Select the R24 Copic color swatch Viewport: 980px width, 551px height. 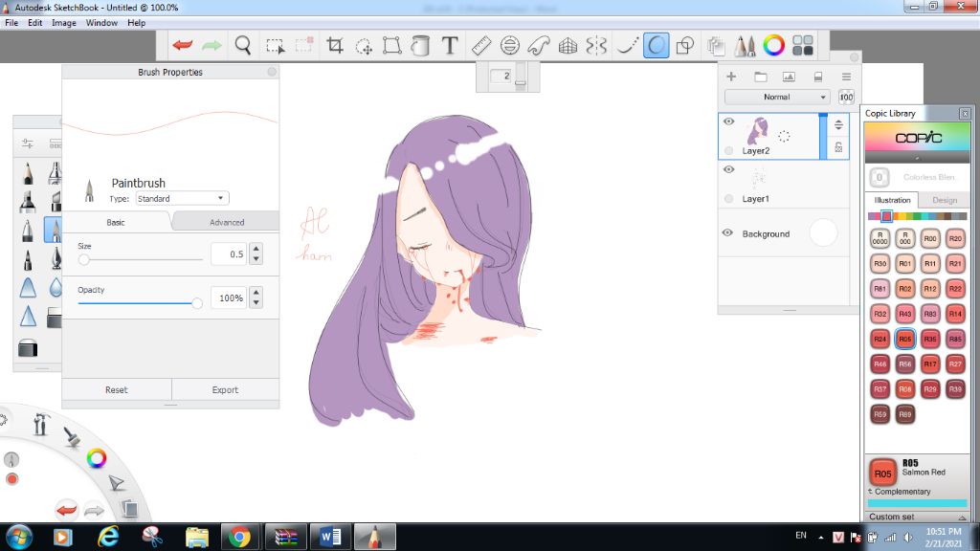pyautogui.click(x=880, y=339)
